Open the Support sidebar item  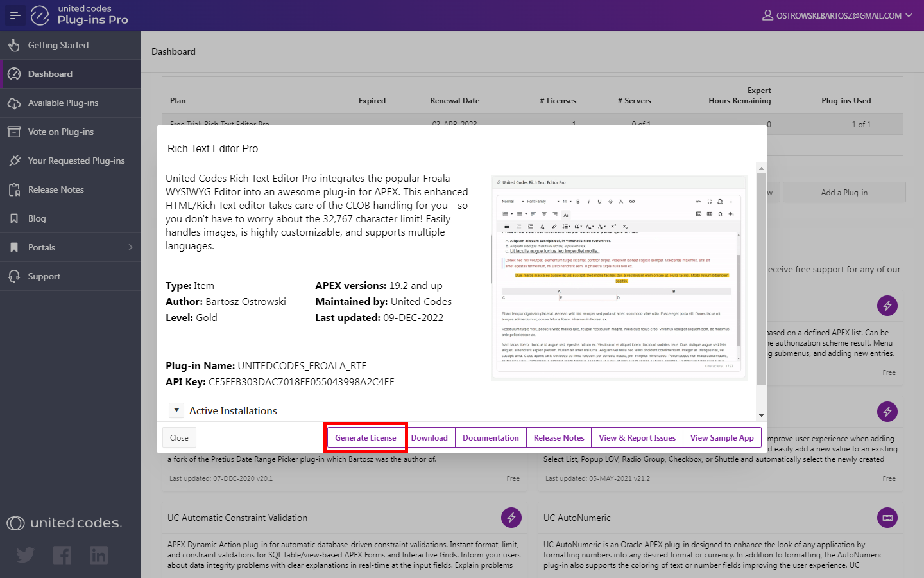click(x=71, y=276)
